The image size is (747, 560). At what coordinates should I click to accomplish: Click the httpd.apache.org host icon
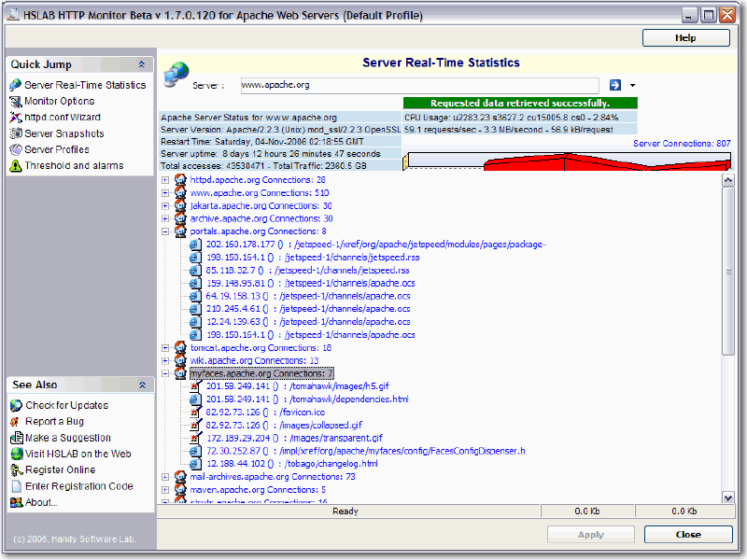[x=180, y=179]
